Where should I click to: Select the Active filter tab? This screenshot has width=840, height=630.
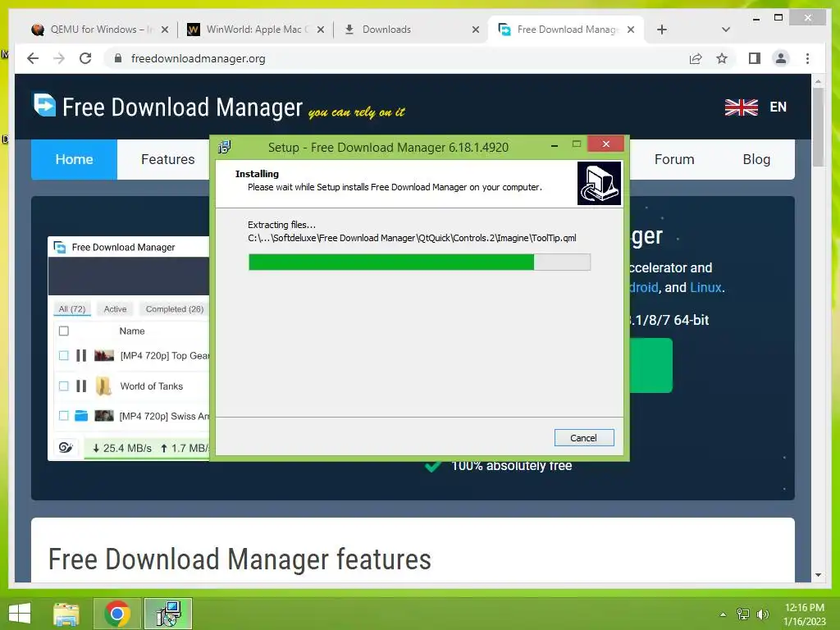tap(115, 309)
